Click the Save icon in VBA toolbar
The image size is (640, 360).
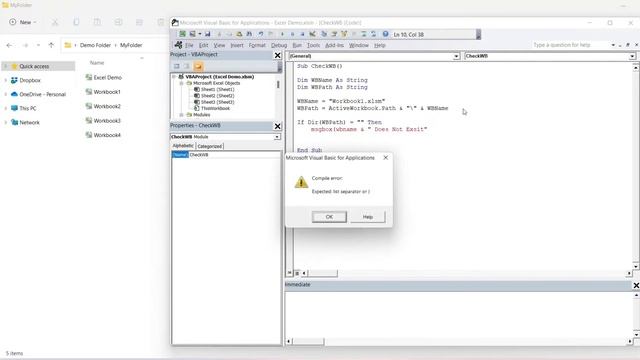click(207, 34)
